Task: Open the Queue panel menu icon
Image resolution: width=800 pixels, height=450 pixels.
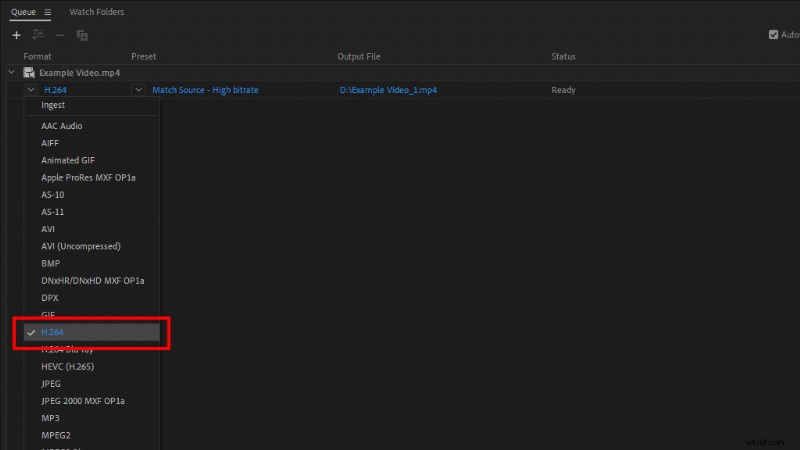Action: tap(47, 12)
